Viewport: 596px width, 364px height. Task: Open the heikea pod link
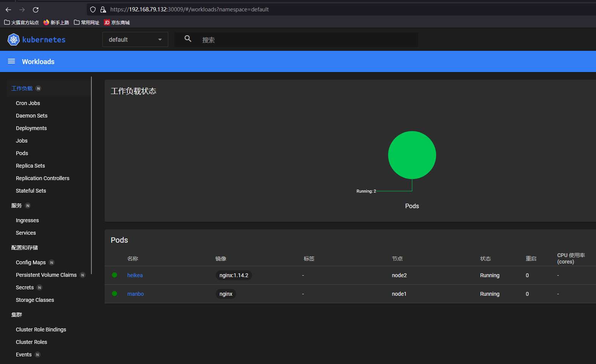(135, 275)
